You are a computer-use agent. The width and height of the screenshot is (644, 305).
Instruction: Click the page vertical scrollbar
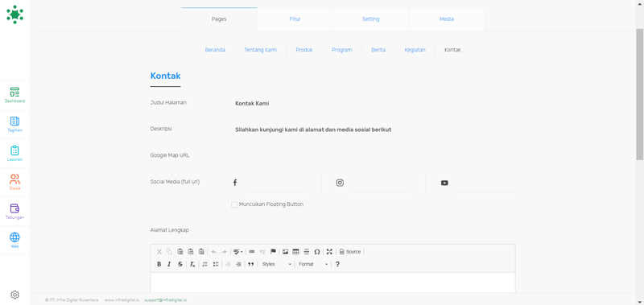[x=639, y=94]
